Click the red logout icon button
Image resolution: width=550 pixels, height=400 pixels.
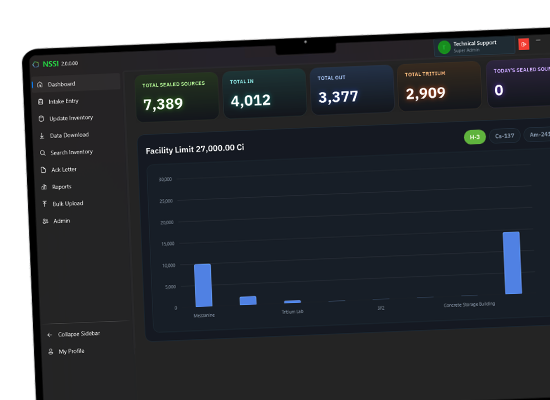tap(524, 44)
